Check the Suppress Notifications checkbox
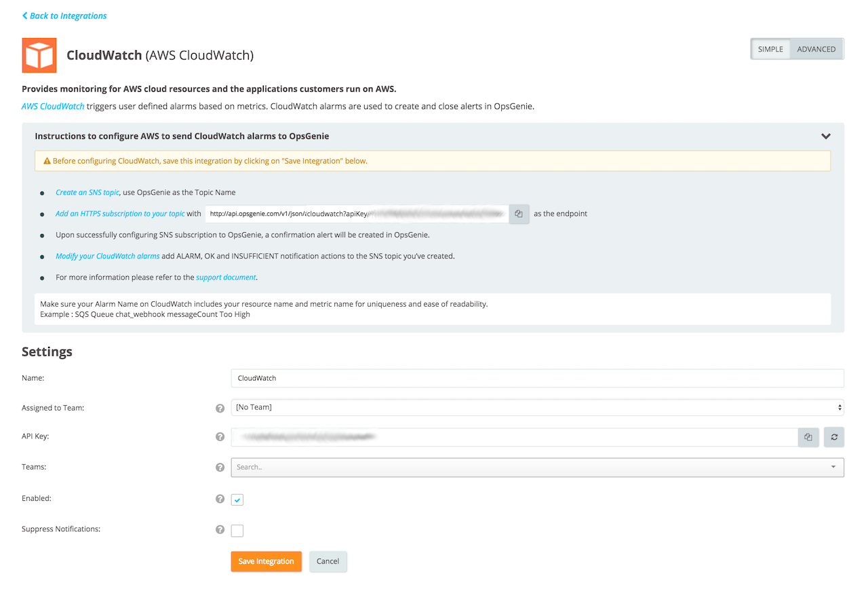The height and width of the screenshot is (604, 868). (237, 531)
